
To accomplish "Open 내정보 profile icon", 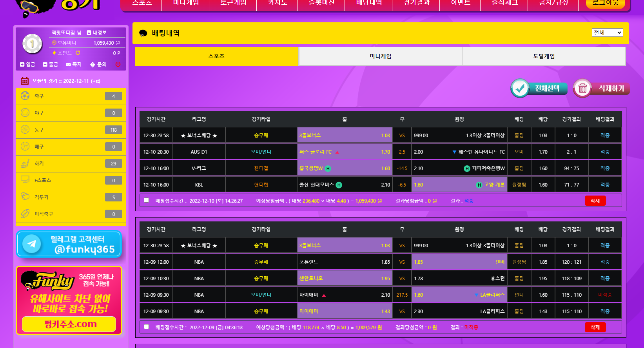I will (x=89, y=33).
